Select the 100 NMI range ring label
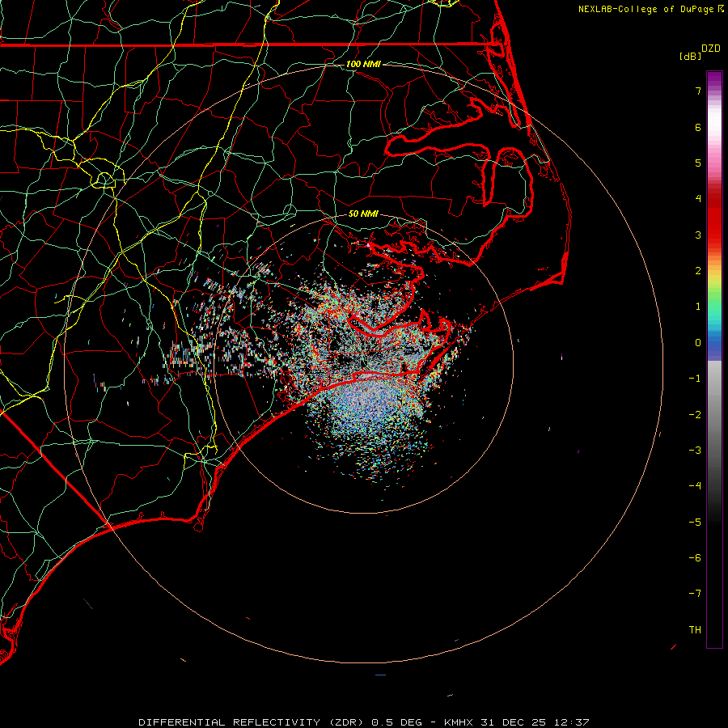The image size is (728, 728). click(x=362, y=64)
